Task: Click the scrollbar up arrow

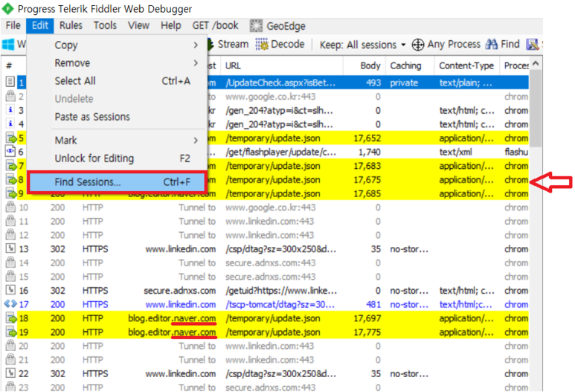Action: [x=536, y=64]
